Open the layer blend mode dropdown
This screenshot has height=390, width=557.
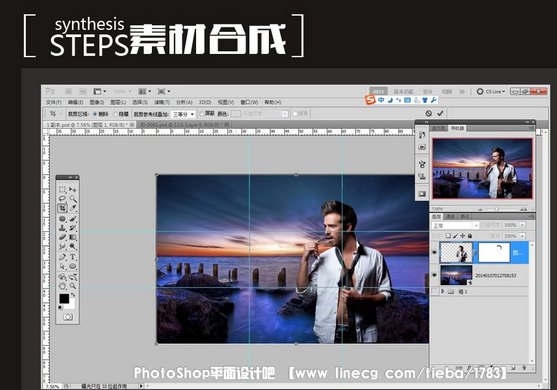pos(455,225)
